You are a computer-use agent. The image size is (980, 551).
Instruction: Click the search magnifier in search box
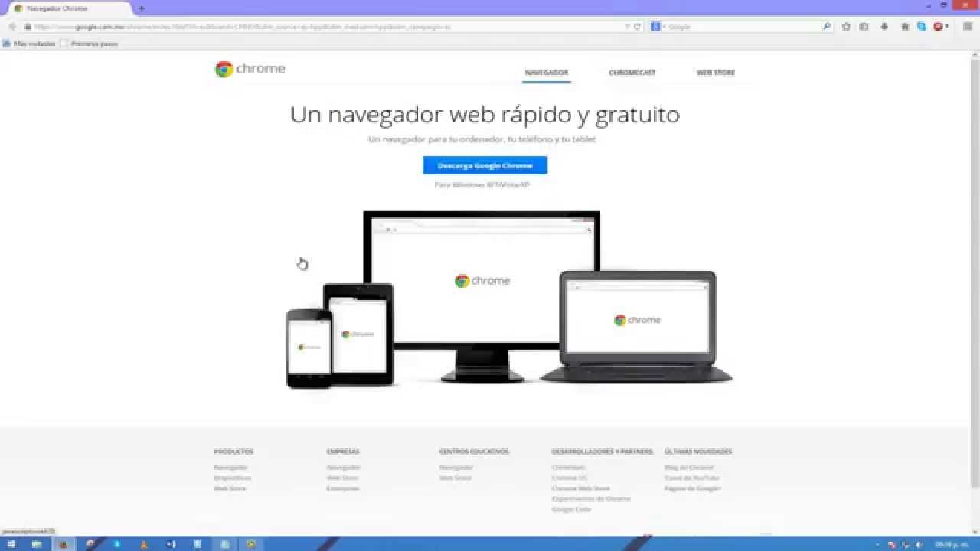[x=827, y=26]
